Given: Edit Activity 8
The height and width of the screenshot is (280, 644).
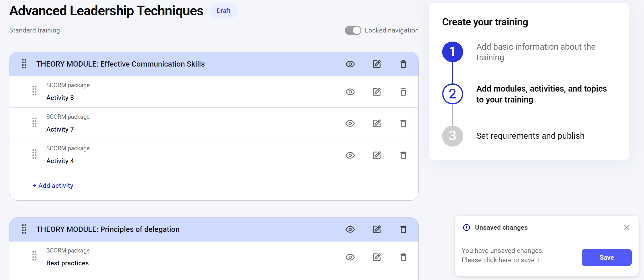Looking at the screenshot, I should click(x=377, y=92).
